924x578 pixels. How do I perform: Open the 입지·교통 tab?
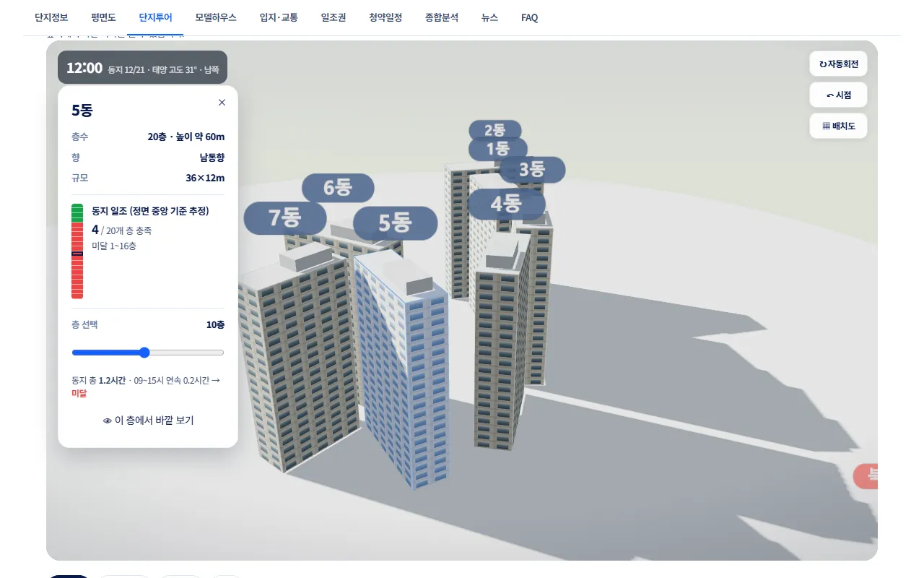point(279,17)
